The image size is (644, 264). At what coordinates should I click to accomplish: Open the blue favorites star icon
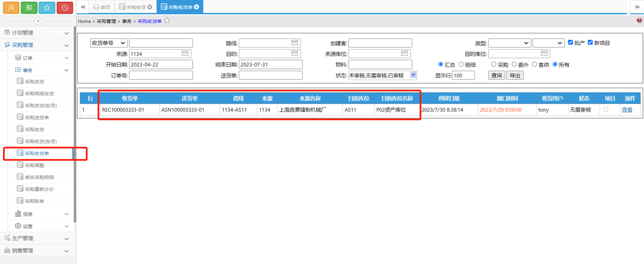[x=47, y=7]
